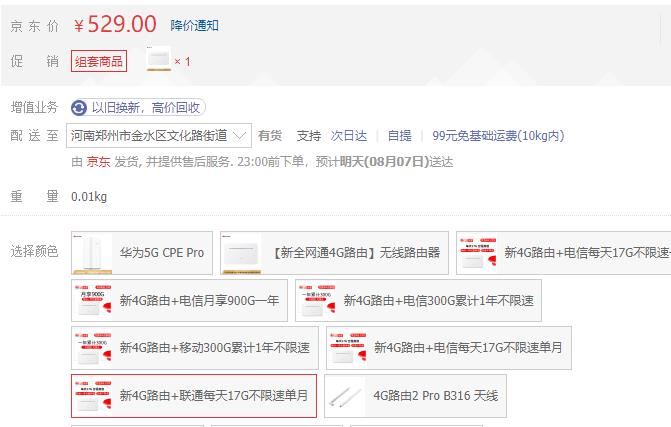Screen dimensions: 671x427
Task: Click the 以旧换新 recycle icon
Action: tap(79, 107)
